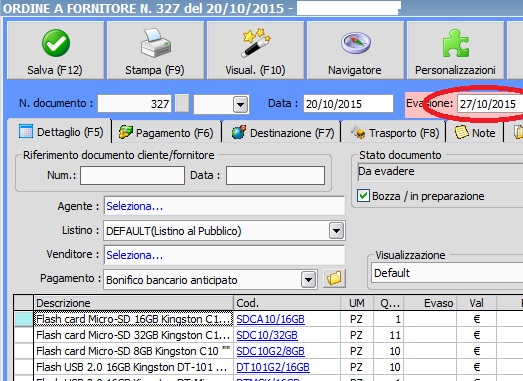Click the reference Num. input field

132,175
